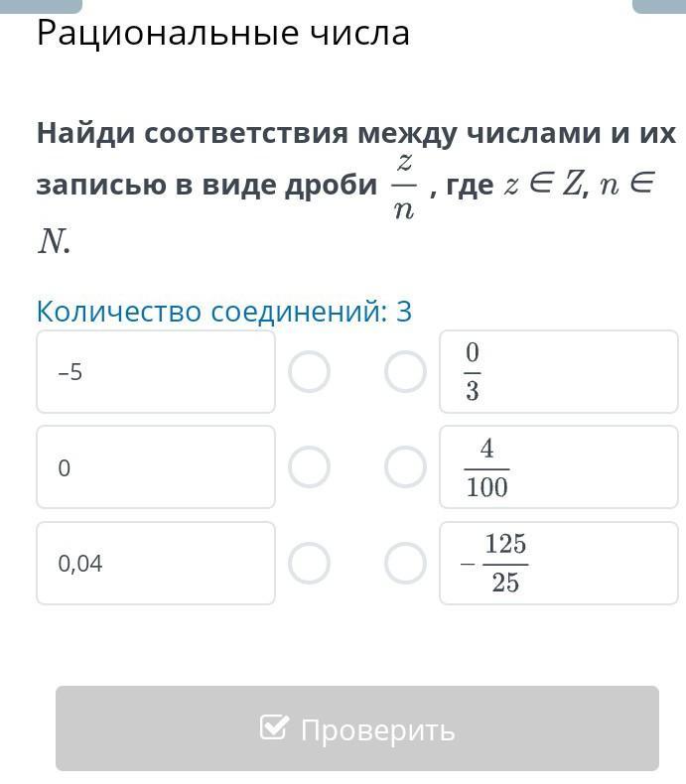686x784 pixels.
Task: Click the −125/25 fraction box
Action: click(x=558, y=564)
